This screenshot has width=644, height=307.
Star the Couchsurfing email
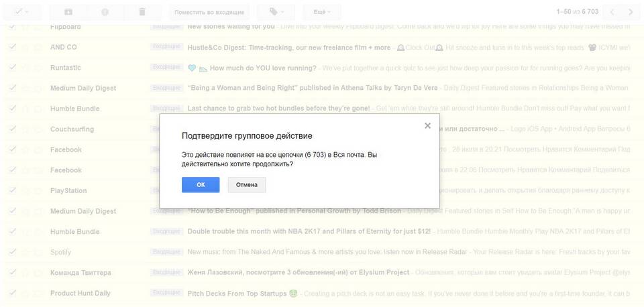pos(25,129)
